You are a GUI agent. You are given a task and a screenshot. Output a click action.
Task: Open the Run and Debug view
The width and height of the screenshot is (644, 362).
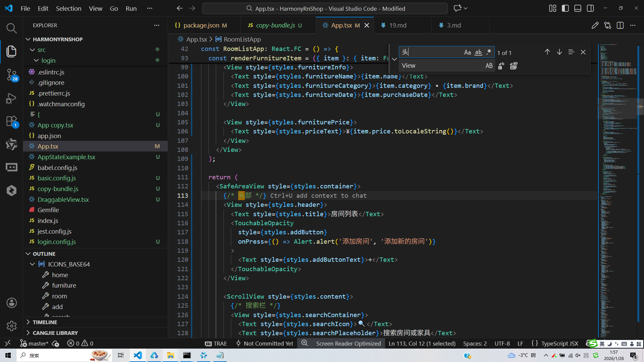[x=11, y=98]
